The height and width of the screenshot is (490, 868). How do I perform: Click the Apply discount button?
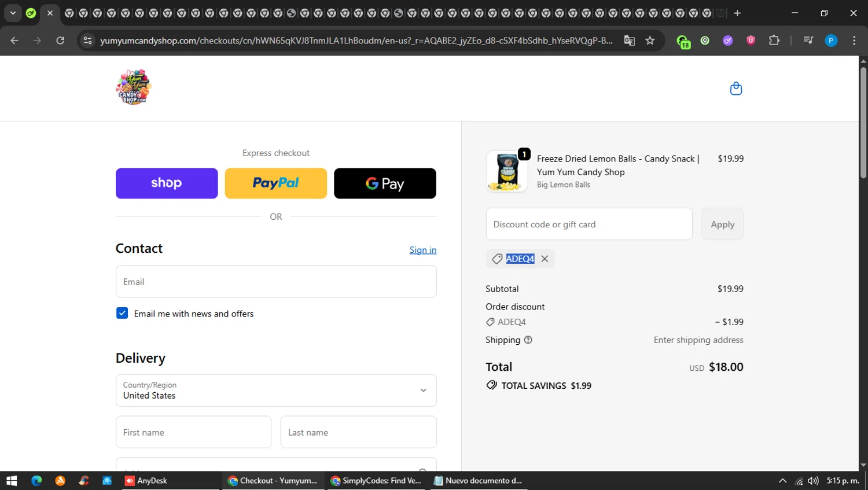pyautogui.click(x=723, y=224)
